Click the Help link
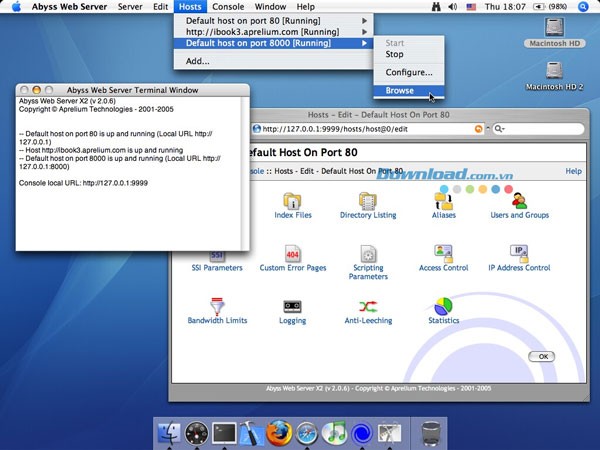The height and width of the screenshot is (450, 600). coord(573,171)
